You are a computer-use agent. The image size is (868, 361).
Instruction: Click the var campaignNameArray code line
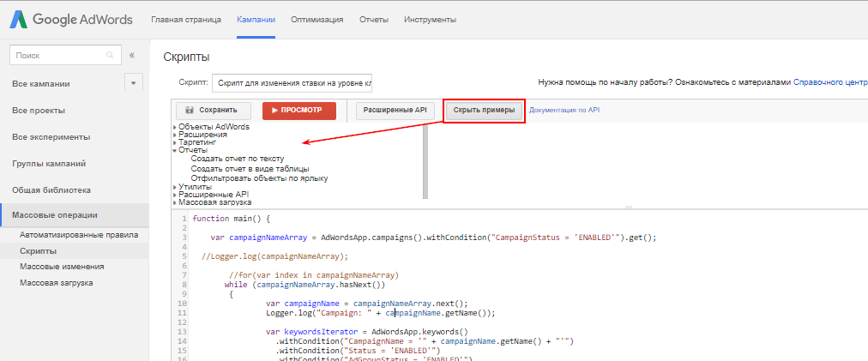(433, 238)
